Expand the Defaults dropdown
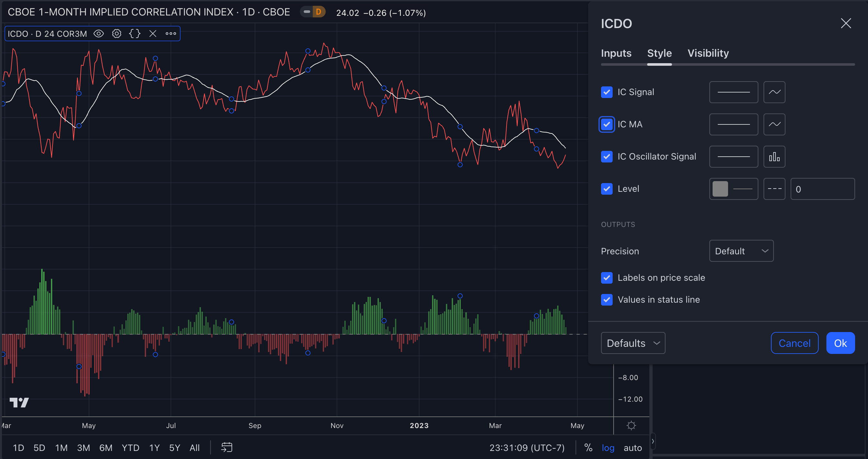868x459 pixels. (x=633, y=343)
